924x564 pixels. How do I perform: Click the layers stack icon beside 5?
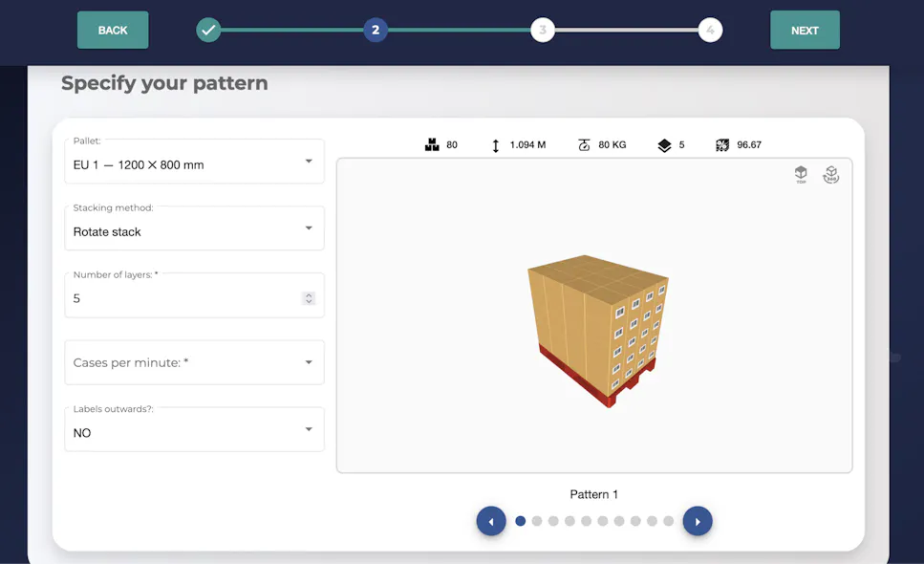pyautogui.click(x=664, y=145)
